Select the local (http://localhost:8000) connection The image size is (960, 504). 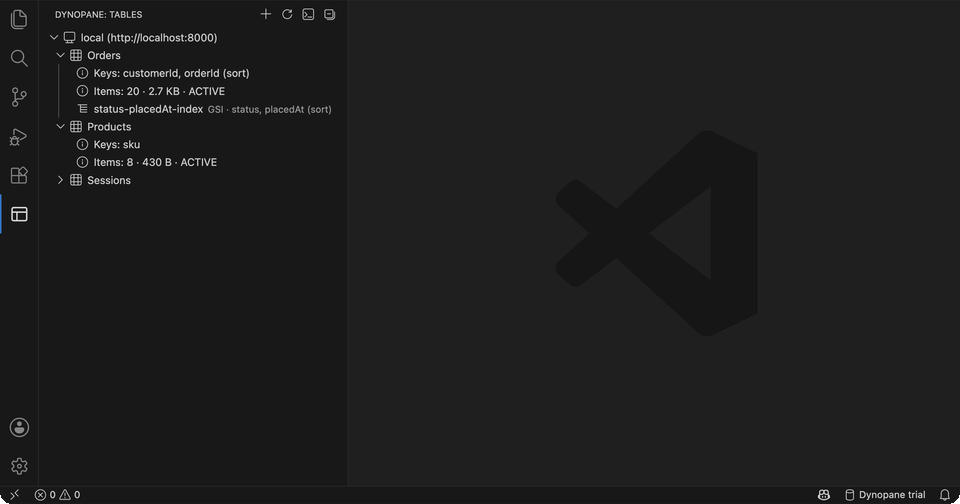pos(149,37)
